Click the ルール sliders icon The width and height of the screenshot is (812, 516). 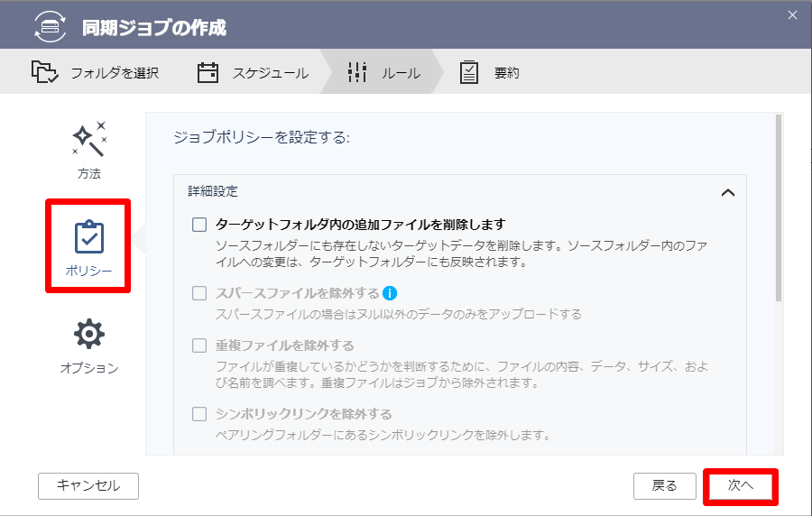356,72
